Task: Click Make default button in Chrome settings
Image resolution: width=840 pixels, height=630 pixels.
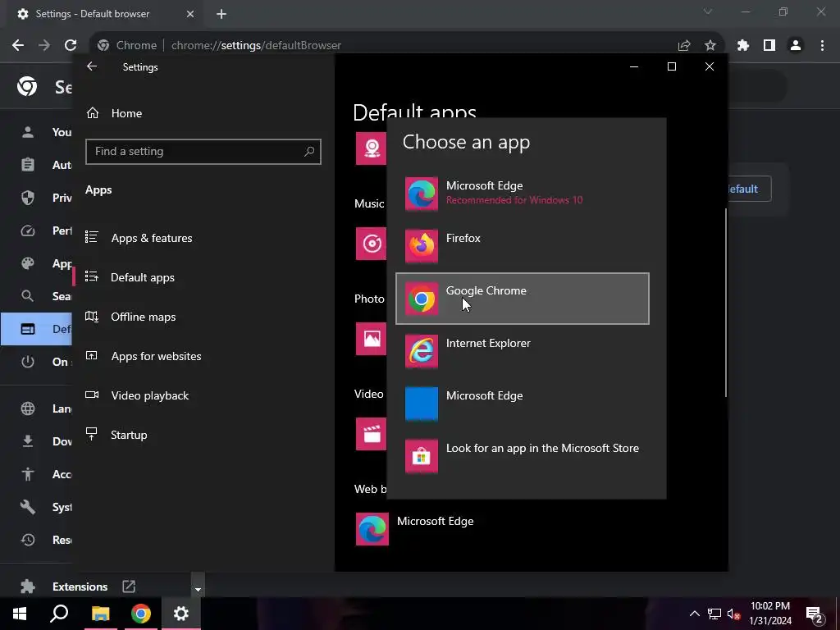Action: click(x=750, y=189)
